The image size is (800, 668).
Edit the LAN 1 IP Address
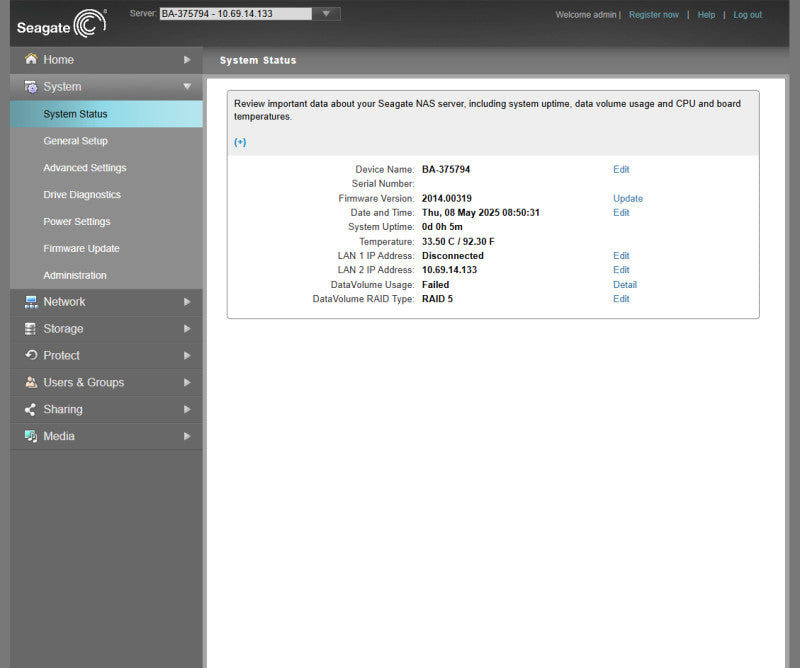[621, 256]
